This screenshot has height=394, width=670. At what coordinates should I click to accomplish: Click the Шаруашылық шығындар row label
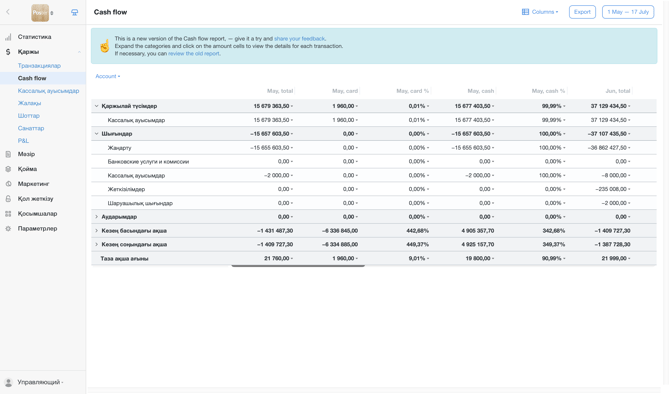[140, 203]
